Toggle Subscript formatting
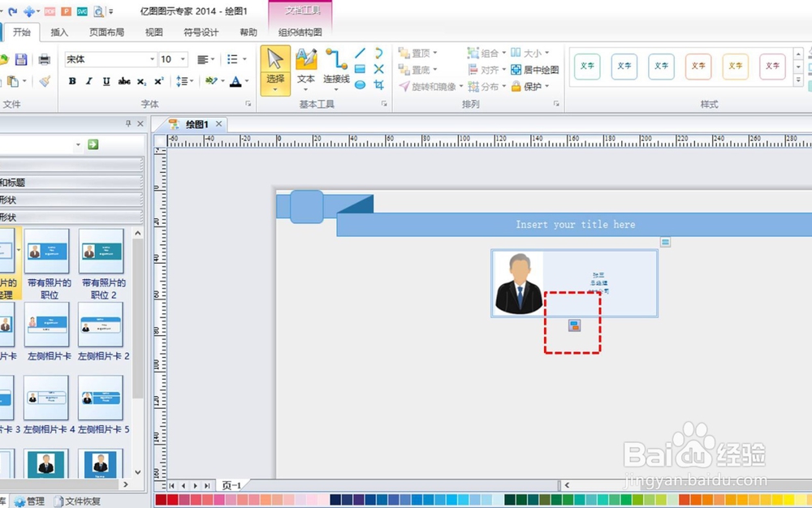812x508 pixels. pyautogui.click(x=141, y=81)
